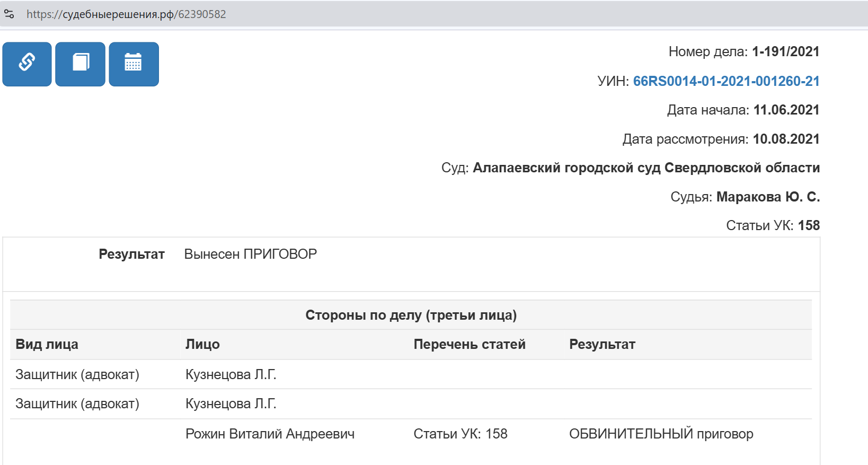Viewport: 868px width, 465px height.
Task: Click second Защитник (адвокат) row cell
Action: pos(77,404)
